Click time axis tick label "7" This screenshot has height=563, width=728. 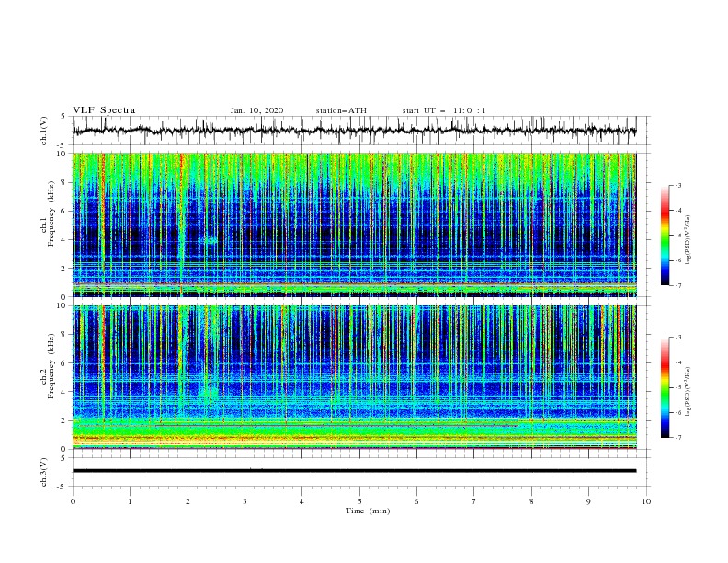tap(474, 501)
